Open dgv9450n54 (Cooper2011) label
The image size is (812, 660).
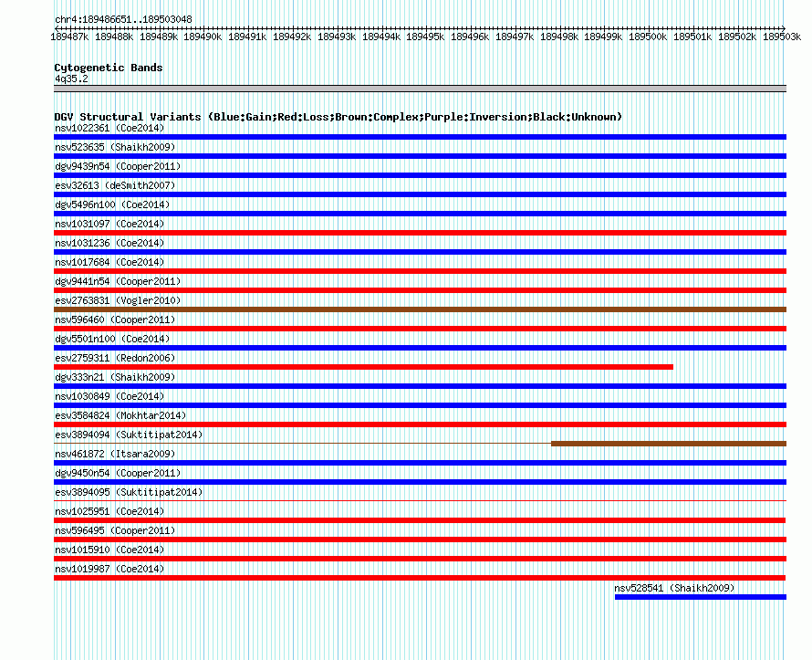(x=118, y=473)
